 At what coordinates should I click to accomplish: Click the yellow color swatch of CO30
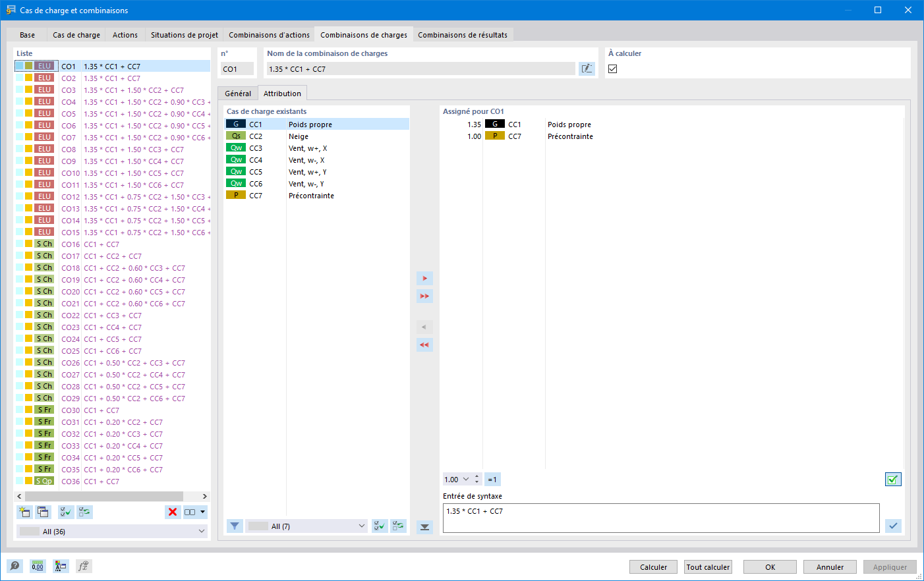pos(28,410)
